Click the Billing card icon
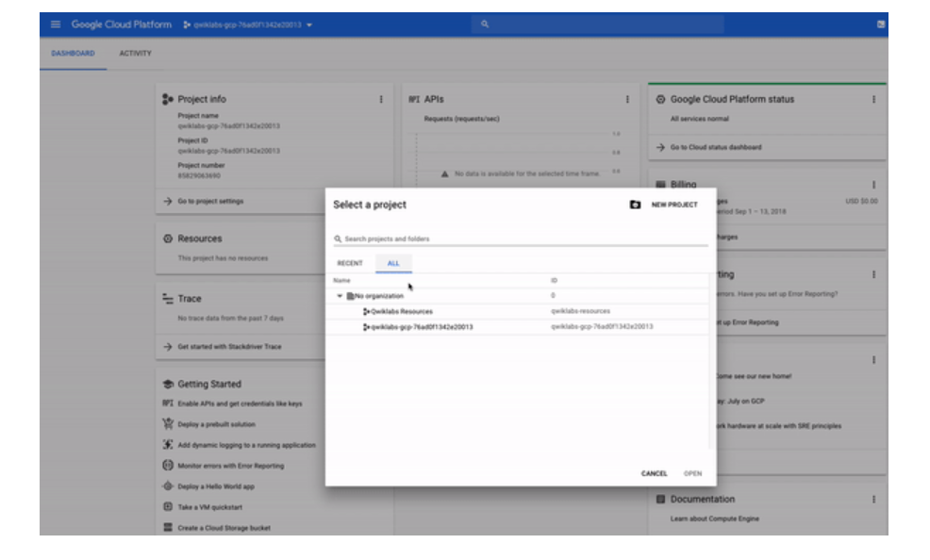Screen dimensions: 930x560 (660, 185)
